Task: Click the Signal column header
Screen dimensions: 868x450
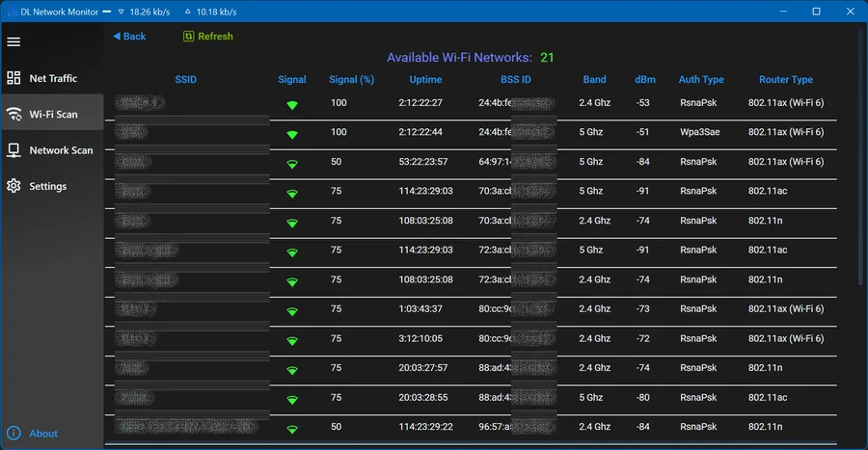Action: [291, 79]
